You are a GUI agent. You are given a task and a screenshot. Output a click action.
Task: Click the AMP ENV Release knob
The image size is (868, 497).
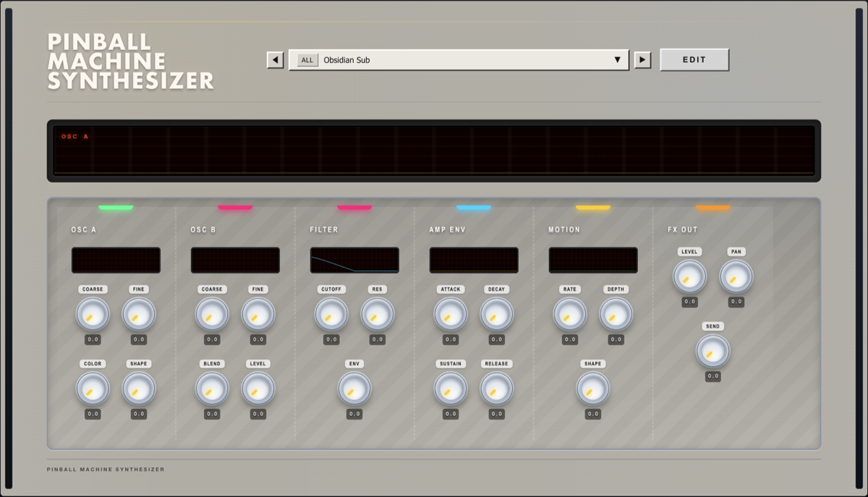pyautogui.click(x=497, y=389)
